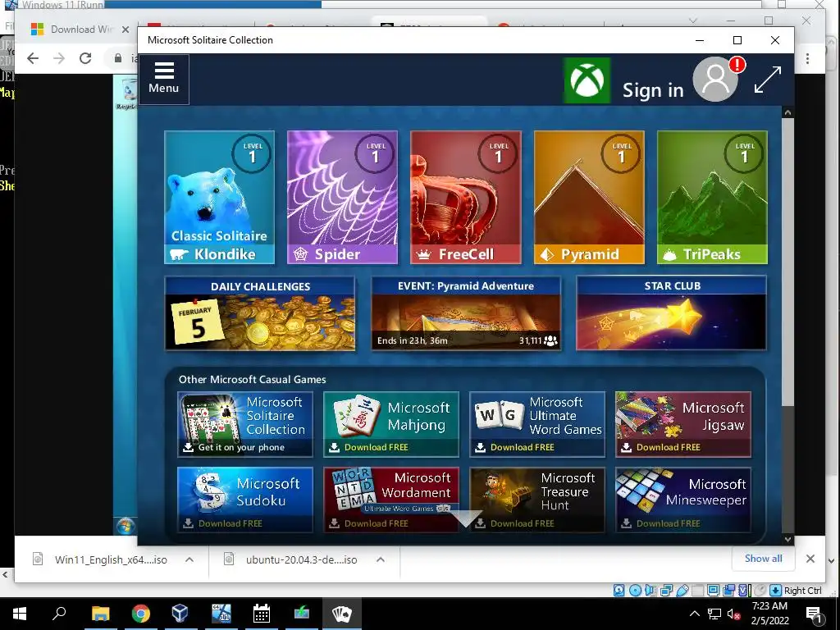
Task: Launch the Spider solitaire game
Action: coord(342,197)
